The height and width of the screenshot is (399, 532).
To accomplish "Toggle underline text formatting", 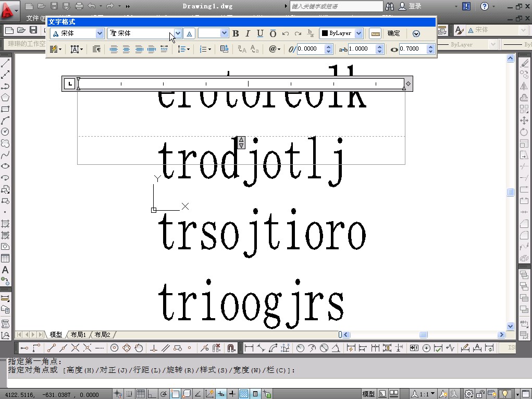I will click(260, 33).
